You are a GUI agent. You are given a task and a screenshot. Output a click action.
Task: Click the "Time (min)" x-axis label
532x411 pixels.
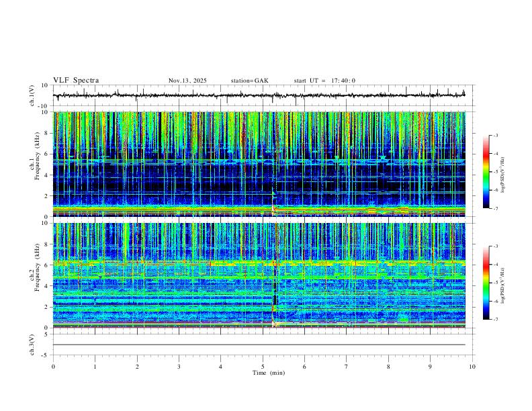(x=269, y=373)
